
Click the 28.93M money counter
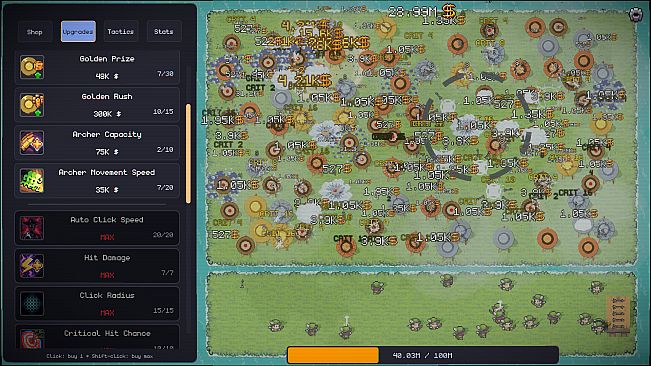421,11
